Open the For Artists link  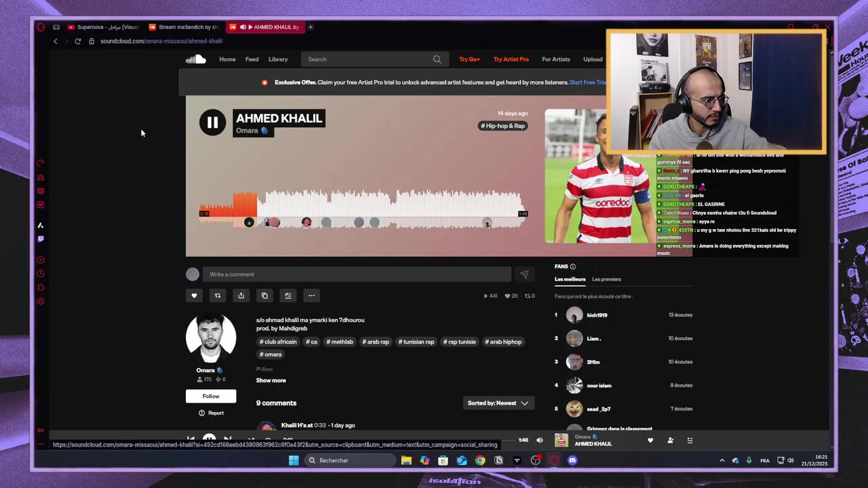(x=555, y=60)
